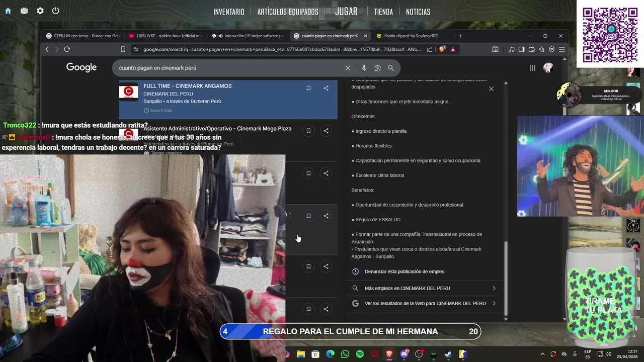The height and width of the screenshot is (362, 644).
Task: Clear the Google search query
Action: (x=348, y=68)
